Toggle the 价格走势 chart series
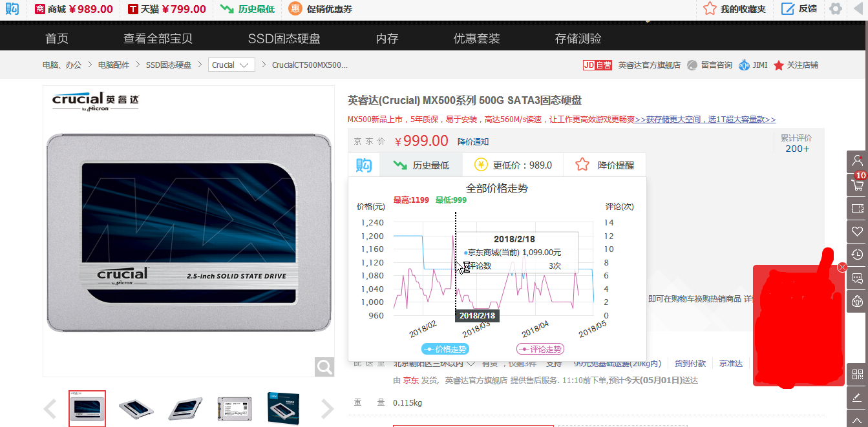This screenshot has width=868, height=427. click(445, 349)
